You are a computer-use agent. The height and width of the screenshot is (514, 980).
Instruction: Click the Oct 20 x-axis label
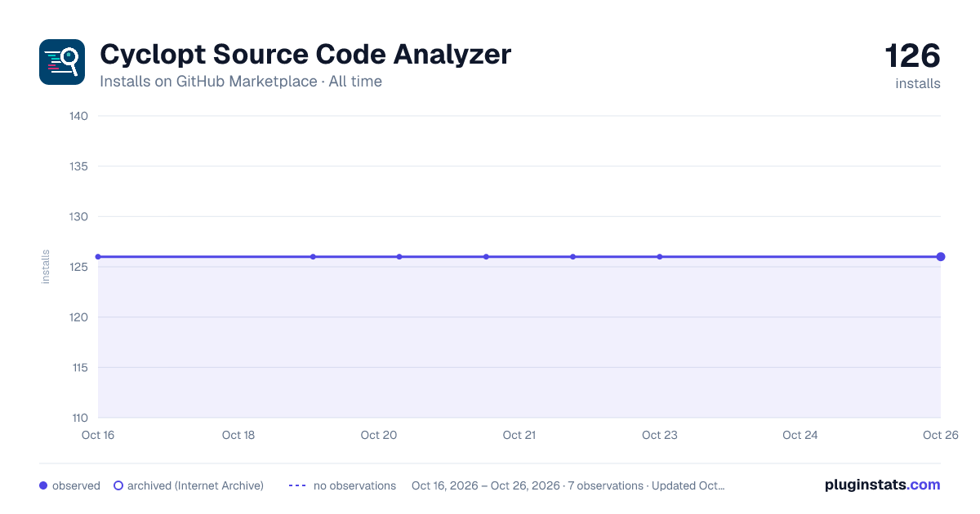[379, 435]
